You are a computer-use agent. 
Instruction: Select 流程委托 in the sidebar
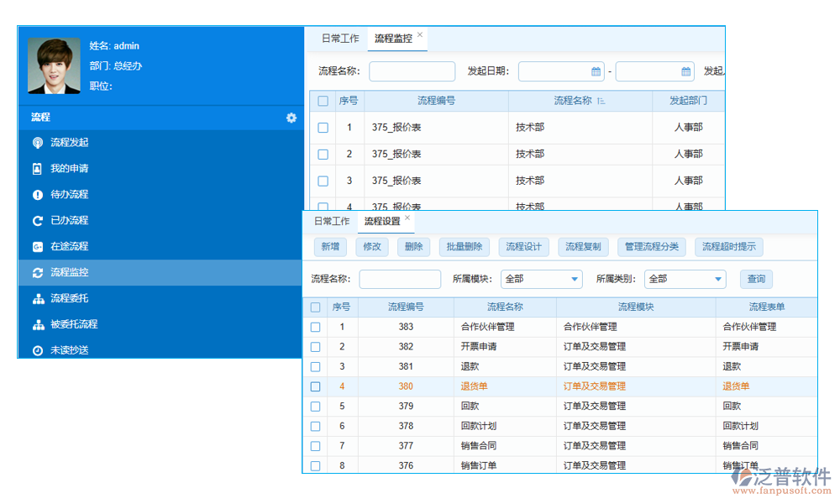point(71,298)
